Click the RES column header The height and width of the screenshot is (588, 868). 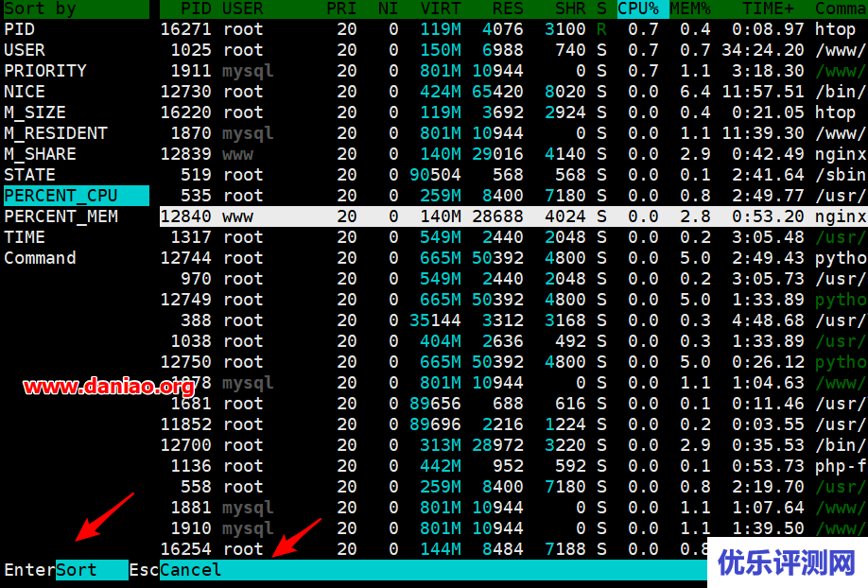pos(508,9)
